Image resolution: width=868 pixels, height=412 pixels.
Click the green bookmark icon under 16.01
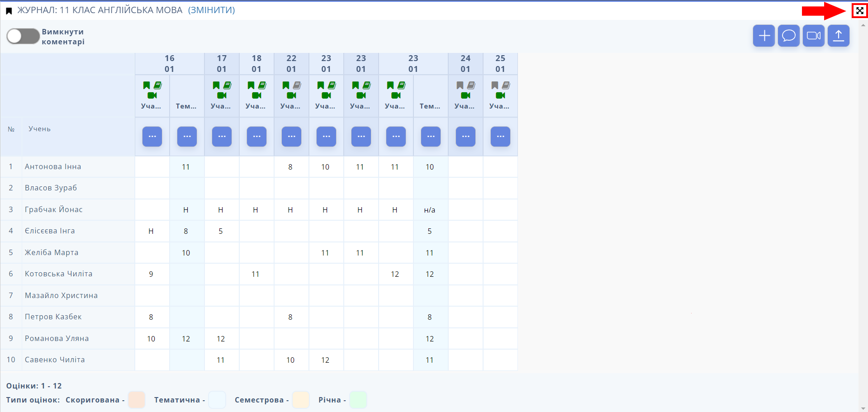point(147,85)
